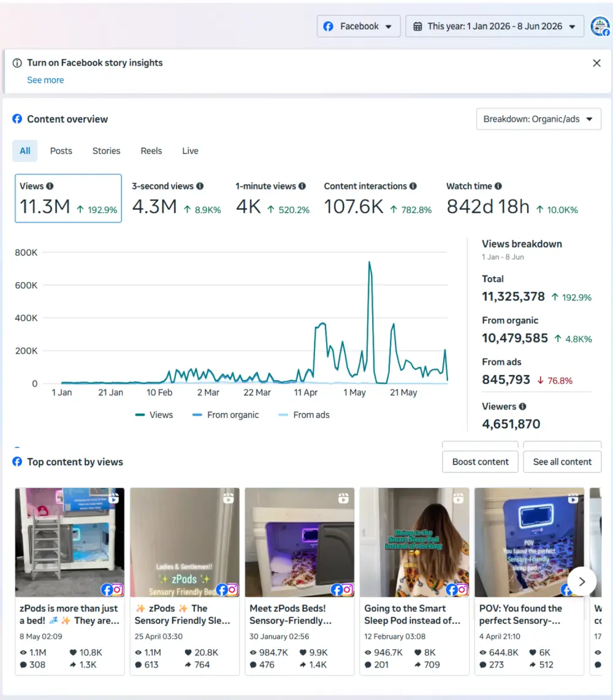Viewport: 613px width, 700px height.
Task: Toggle the From organic legend series
Action: (226, 415)
